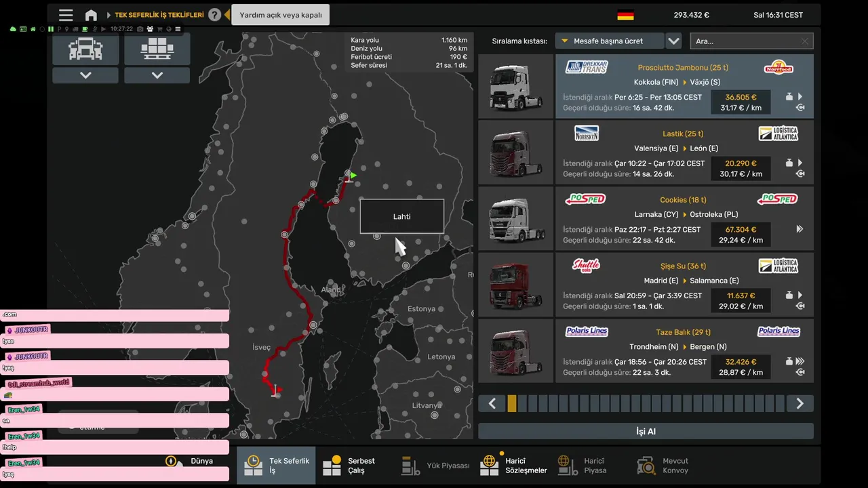Screen dimensions: 868x488
Task: Select the Taze Balık job truck thumbnail
Action: click(515, 350)
